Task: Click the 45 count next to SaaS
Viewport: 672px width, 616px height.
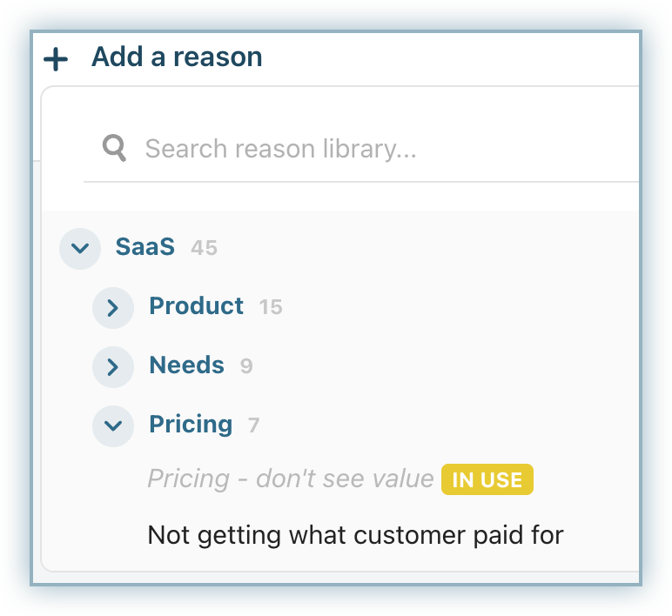Action: coord(204,248)
